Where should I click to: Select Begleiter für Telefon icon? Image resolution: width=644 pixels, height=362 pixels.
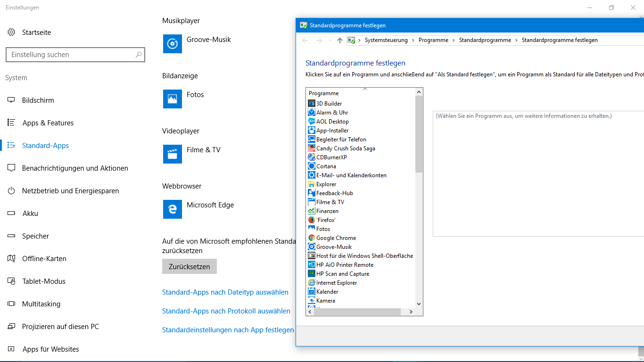[x=312, y=139]
